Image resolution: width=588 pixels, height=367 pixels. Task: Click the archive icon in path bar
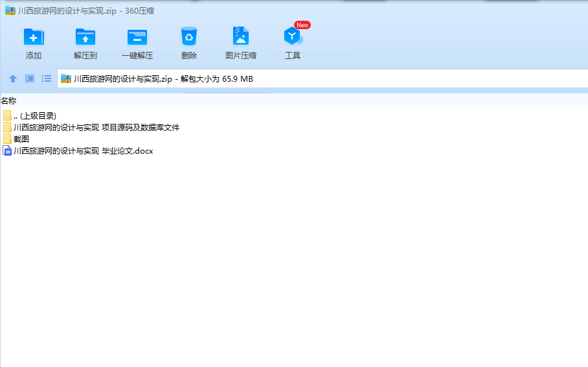click(x=66, y=78)
